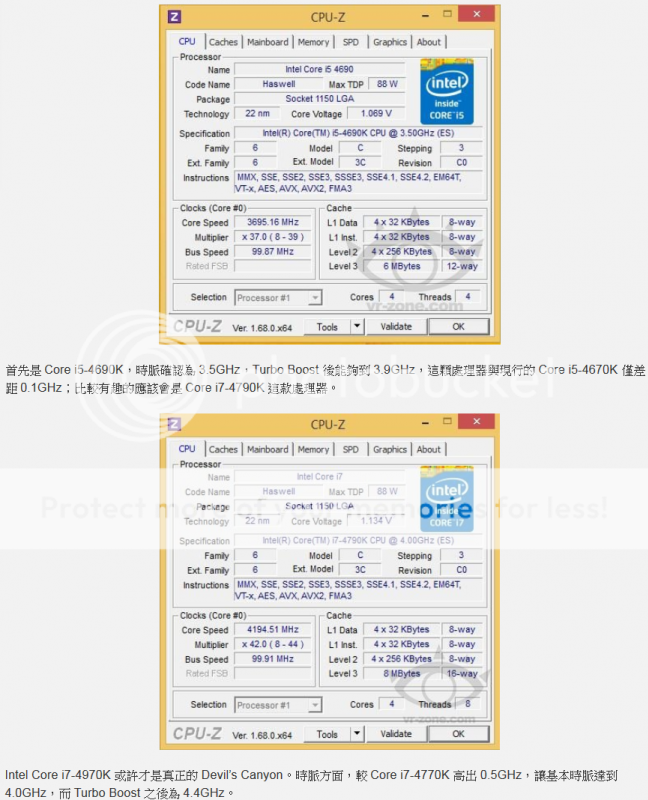Open Graphics tab in lower CPU-Z window
This screenshot has height=800, width=648.
390,449
